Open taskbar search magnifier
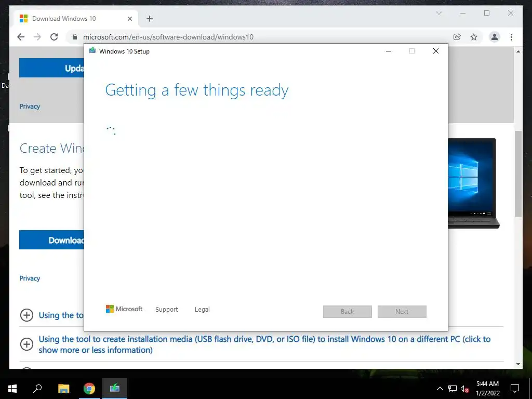This screenshot has width=532, height=399. 37,389
